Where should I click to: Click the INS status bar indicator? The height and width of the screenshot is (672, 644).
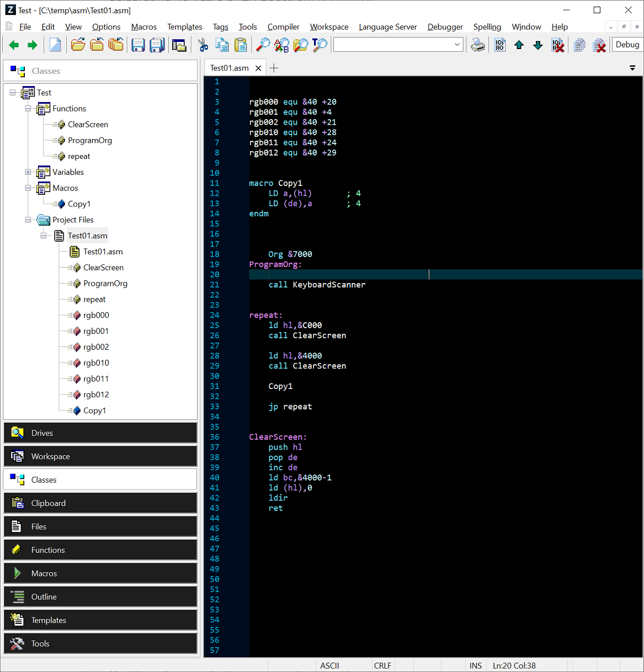(x=476, y=665)
